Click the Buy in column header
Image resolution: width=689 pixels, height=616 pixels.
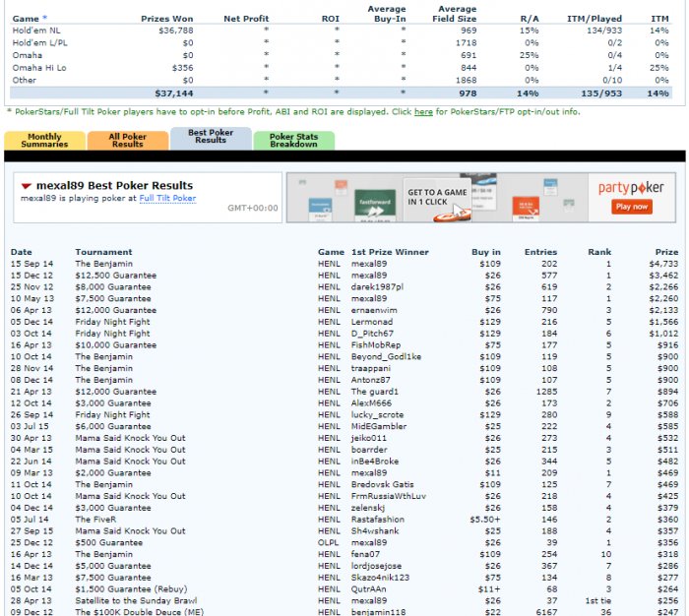point(486,252)
